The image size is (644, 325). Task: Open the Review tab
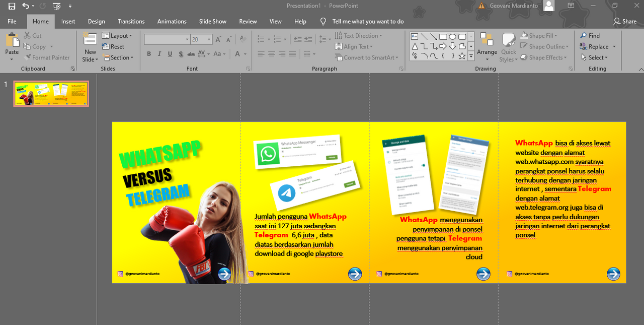click(248, 22)
